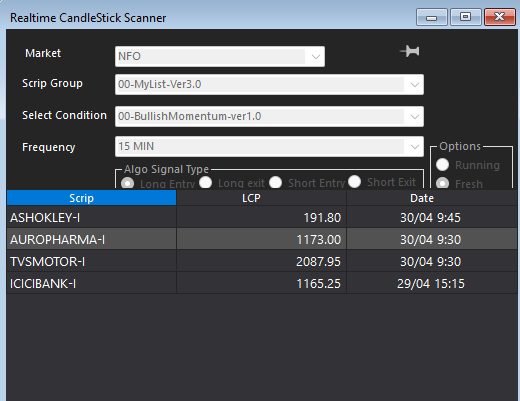The height and width of the screenshot is (401, 520).
Task: Choose the Running option radio button
Action: pos(443,165)
